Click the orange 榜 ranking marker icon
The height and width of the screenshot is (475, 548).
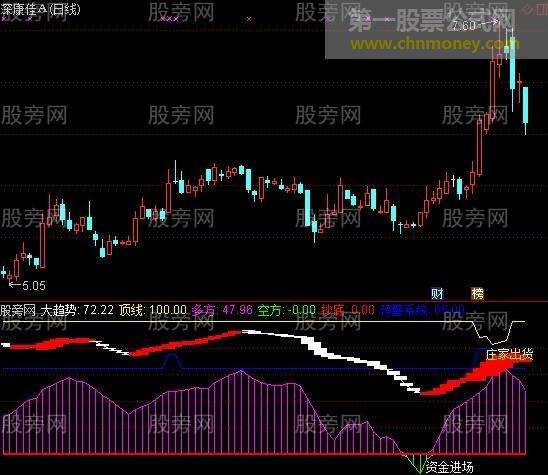[x=477, y=294]
